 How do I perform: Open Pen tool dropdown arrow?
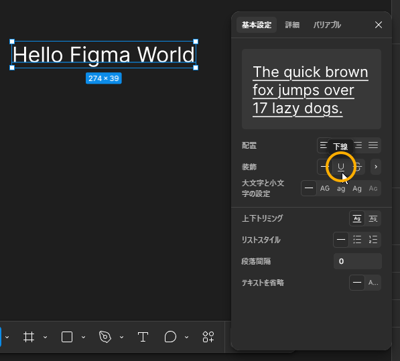click(121, 337)
